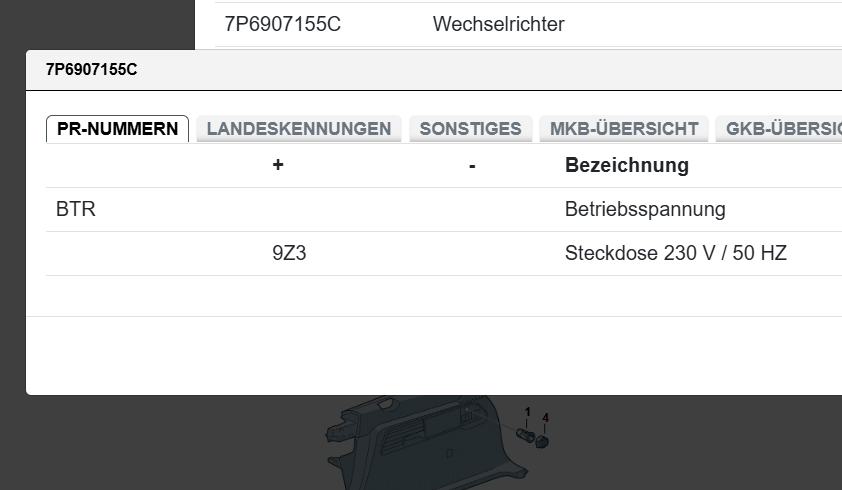Select the PR-NUMMERN tab
Screen dimensions: 842x490
pos(117,129)
